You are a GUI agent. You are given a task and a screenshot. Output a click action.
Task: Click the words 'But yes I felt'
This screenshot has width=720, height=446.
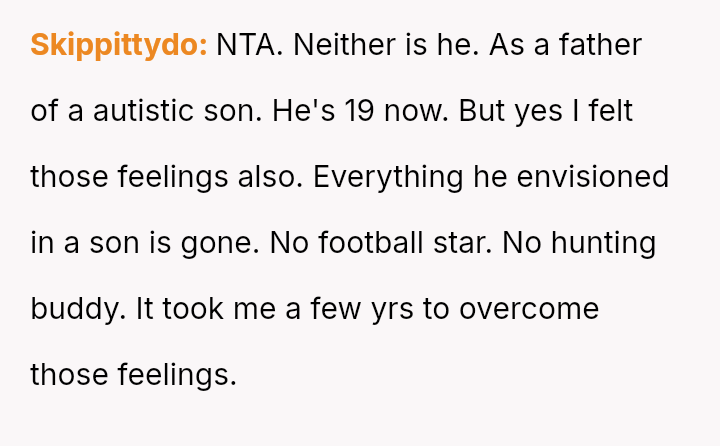coord(546,111)
